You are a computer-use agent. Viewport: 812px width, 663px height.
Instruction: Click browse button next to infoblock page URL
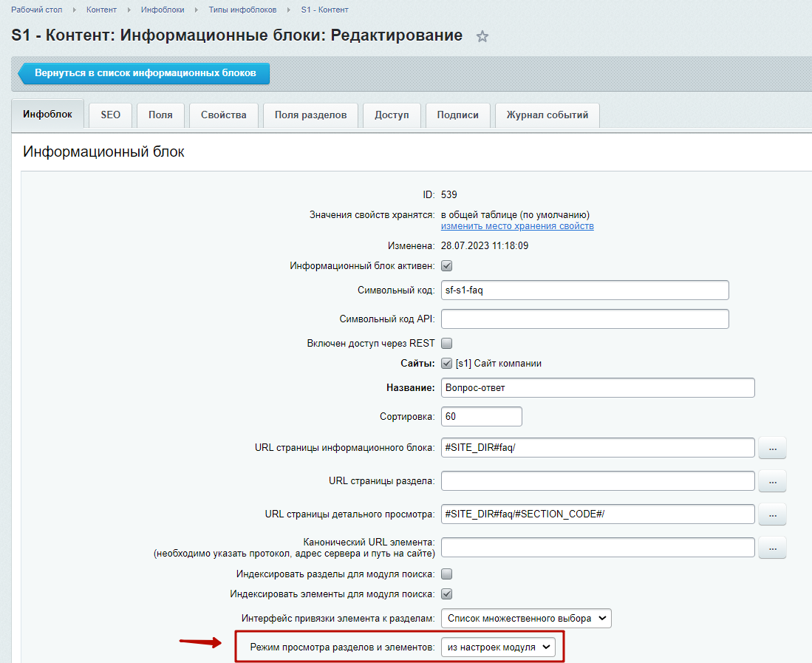pyautogui.click(x=772, y=448)
